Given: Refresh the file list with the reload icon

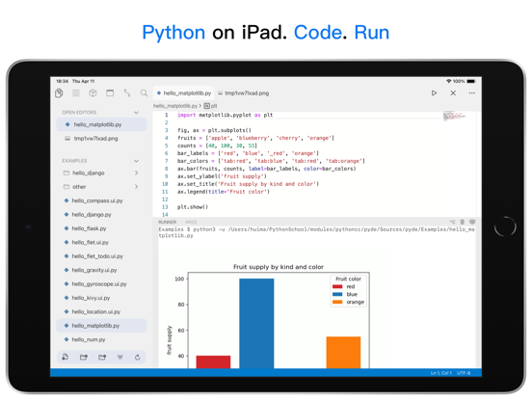Looking at the screenshot, I should (138, 357).
